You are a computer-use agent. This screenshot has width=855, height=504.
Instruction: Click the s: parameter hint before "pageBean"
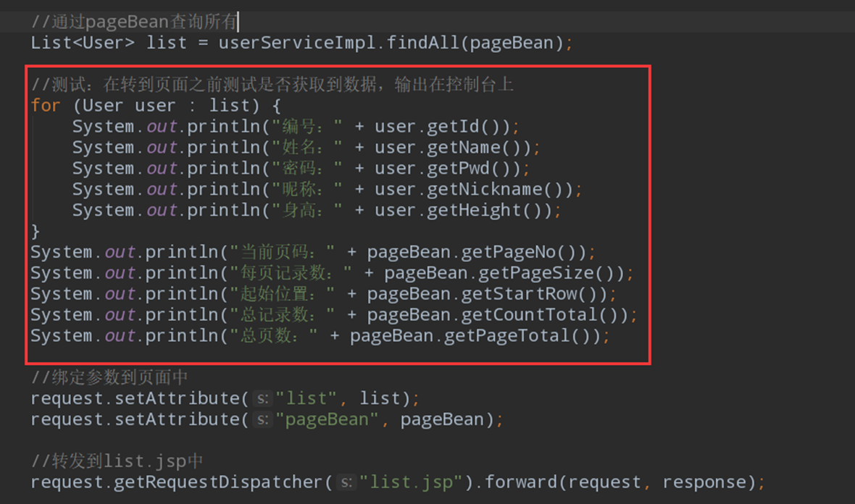coord(262,419)
